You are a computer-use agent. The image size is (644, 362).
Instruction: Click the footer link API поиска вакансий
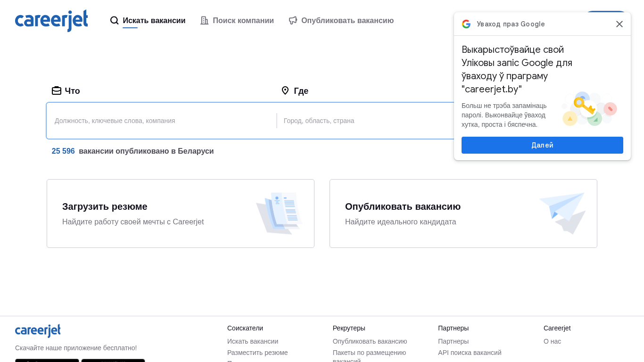click(470, 353)
